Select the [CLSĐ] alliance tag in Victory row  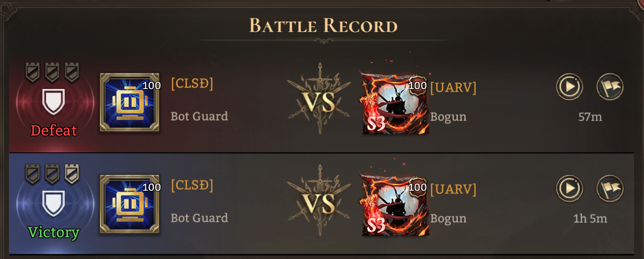coord(192,185)
